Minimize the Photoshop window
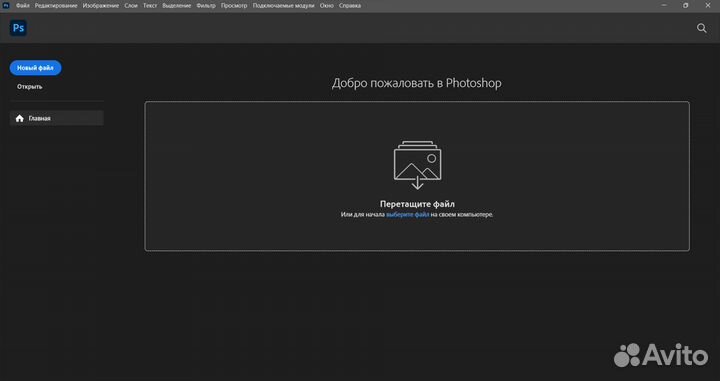The width and height of the screenshot is (720, 381). [x=664, y=6]
